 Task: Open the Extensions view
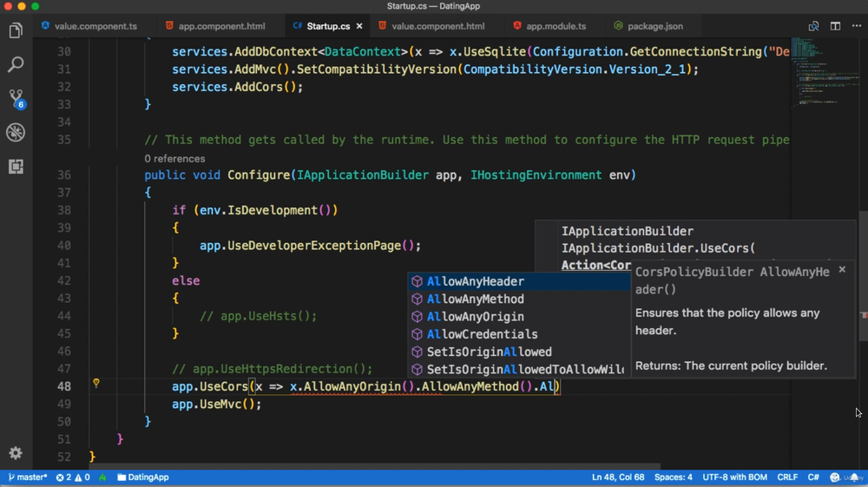16,166
